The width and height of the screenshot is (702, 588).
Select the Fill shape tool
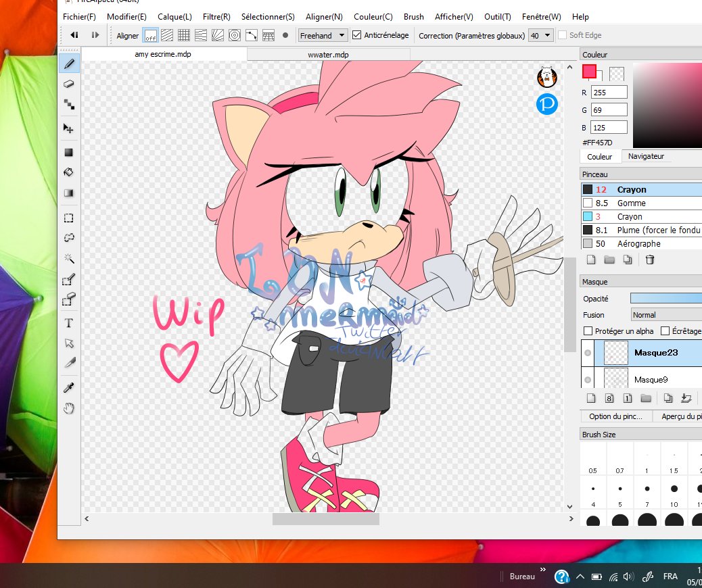click(69, 153)
